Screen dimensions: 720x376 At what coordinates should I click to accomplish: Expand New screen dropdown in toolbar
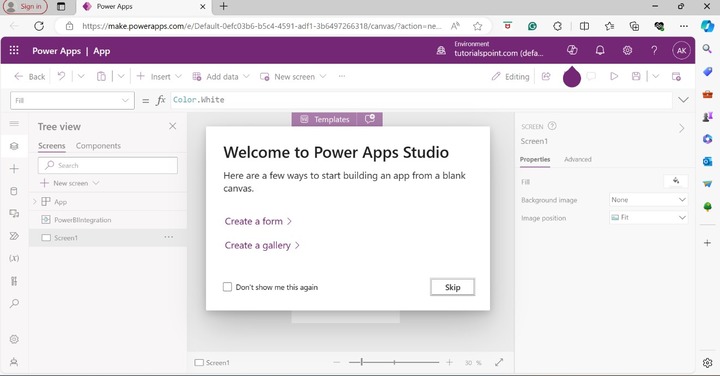(323, 76)
